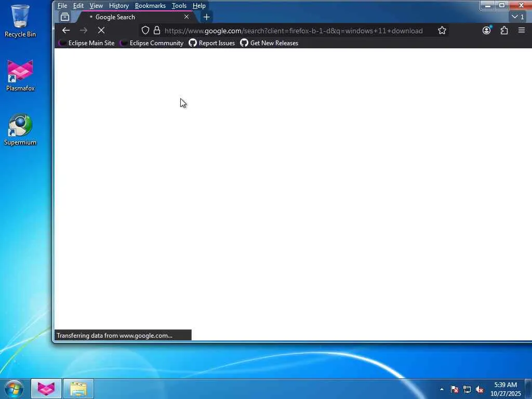
Task: Open Windows Explorer from taskbar
Action: (78, 389)
